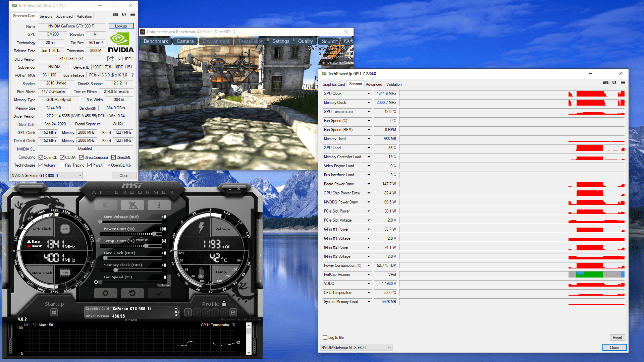Switch to Advanced tab in left GPU-Z window

(64, 16)
